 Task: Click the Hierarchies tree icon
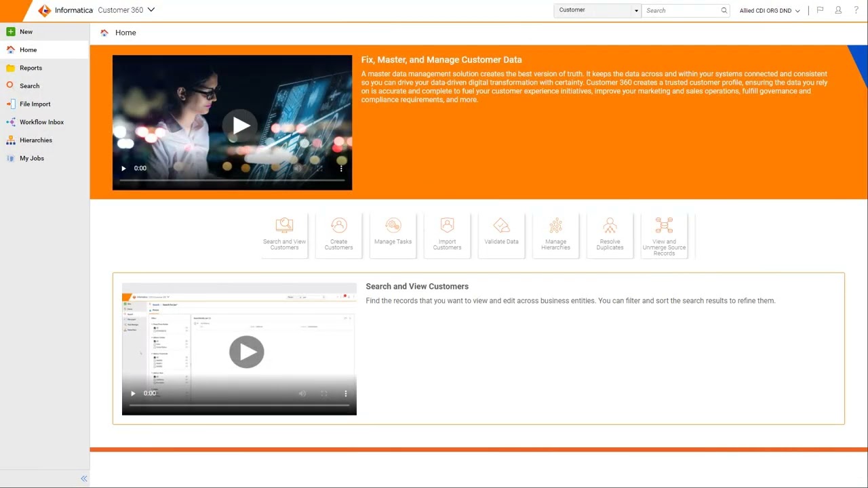10,140
